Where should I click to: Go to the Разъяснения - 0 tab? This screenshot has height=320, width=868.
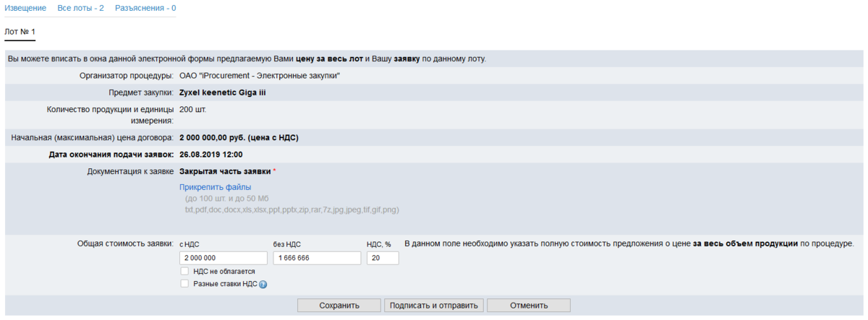pyautogui.click(x=145, y=8)
